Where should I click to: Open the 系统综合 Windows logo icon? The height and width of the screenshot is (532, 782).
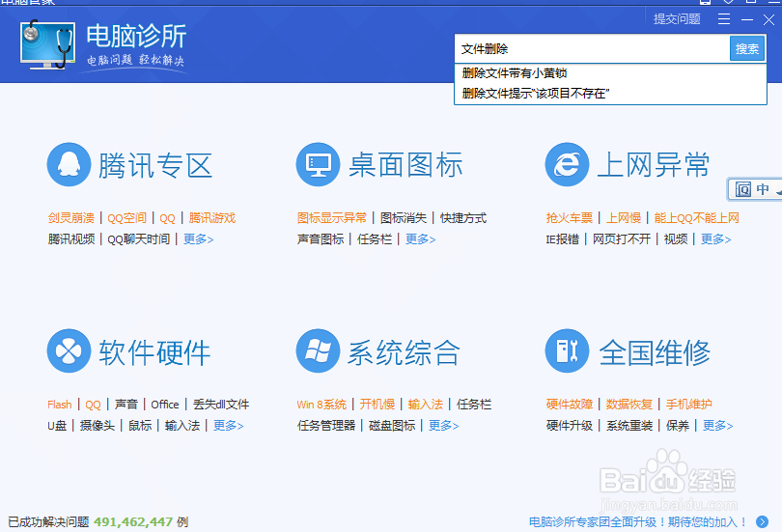click(318, 351)
